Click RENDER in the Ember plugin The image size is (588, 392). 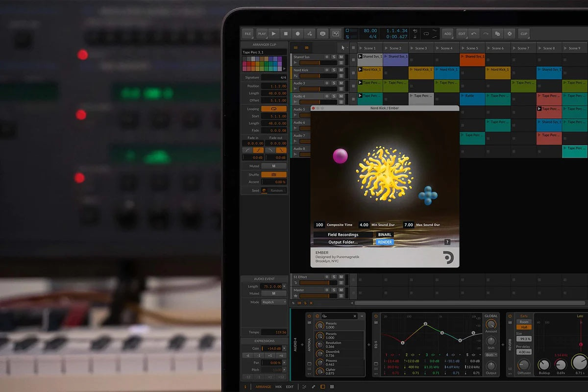click(x=385, y=242)
